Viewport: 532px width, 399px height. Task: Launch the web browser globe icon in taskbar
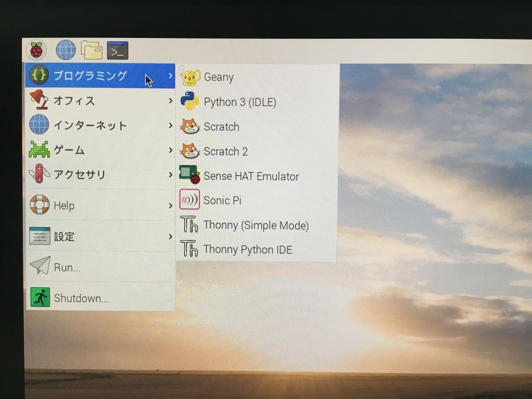pyautogui.click(x=65, y=50)
